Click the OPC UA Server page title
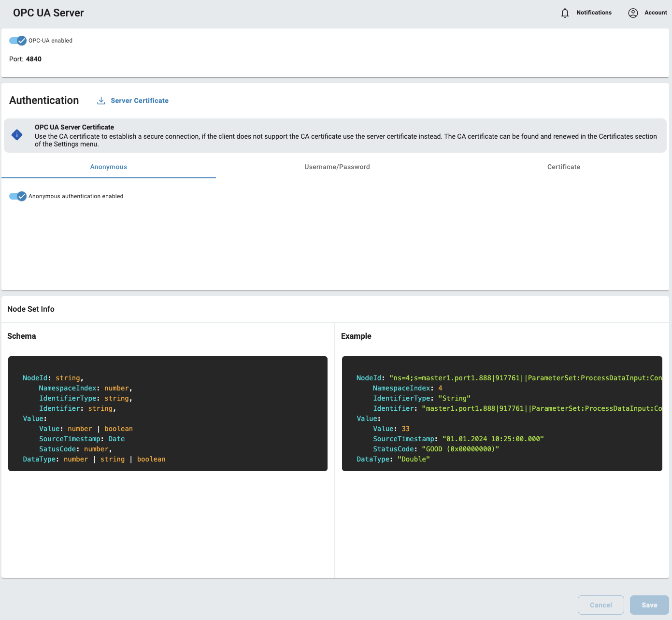The image size is (672, 620). pyautogui.click(x=48, y=13)
